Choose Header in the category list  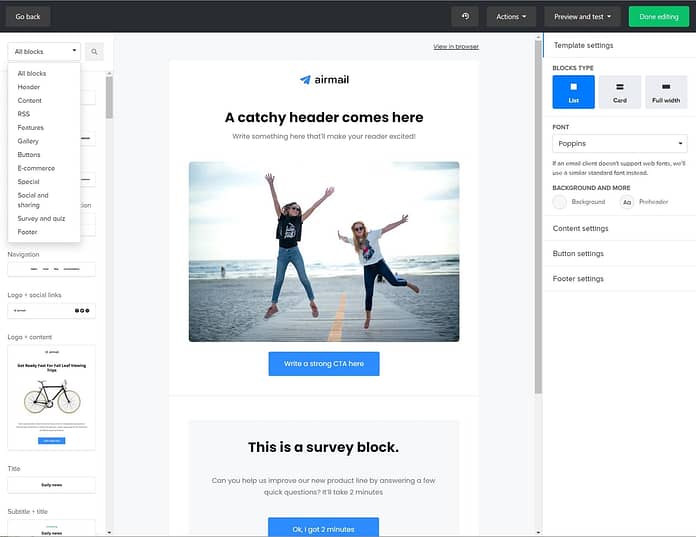click(x=29, y=87)
